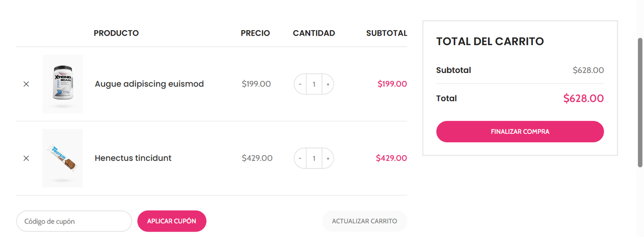Screen dimensions: 644x237
Task: Increase quantity of Augue adipiscing euismod
Action: 328,84
